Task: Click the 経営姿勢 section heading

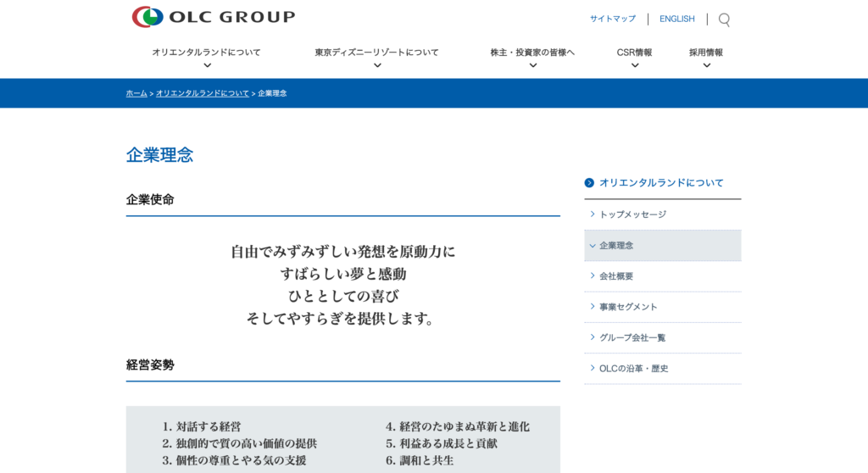Action: (150, 365)
